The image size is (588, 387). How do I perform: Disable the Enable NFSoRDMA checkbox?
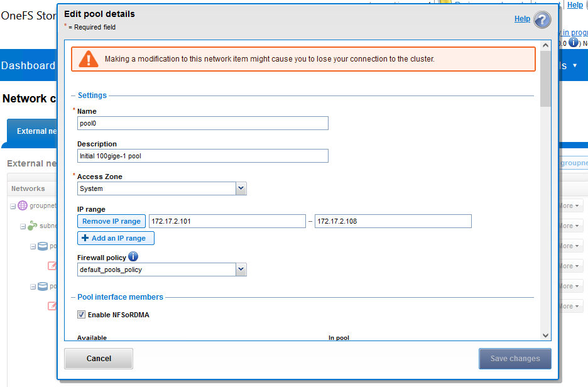click(x=81, y=314)
